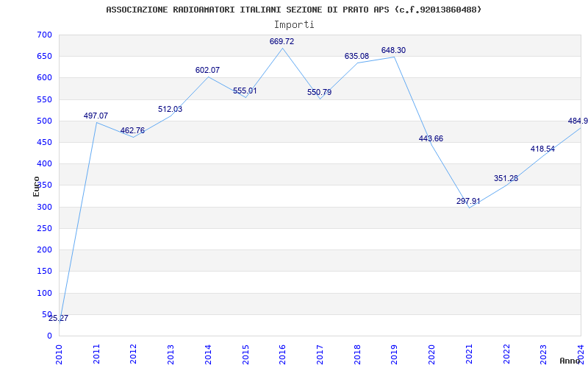The image size is (588, 368).
Task: Select the 25.27 data label
Action: pyautogui.click(x=58, y=319)
